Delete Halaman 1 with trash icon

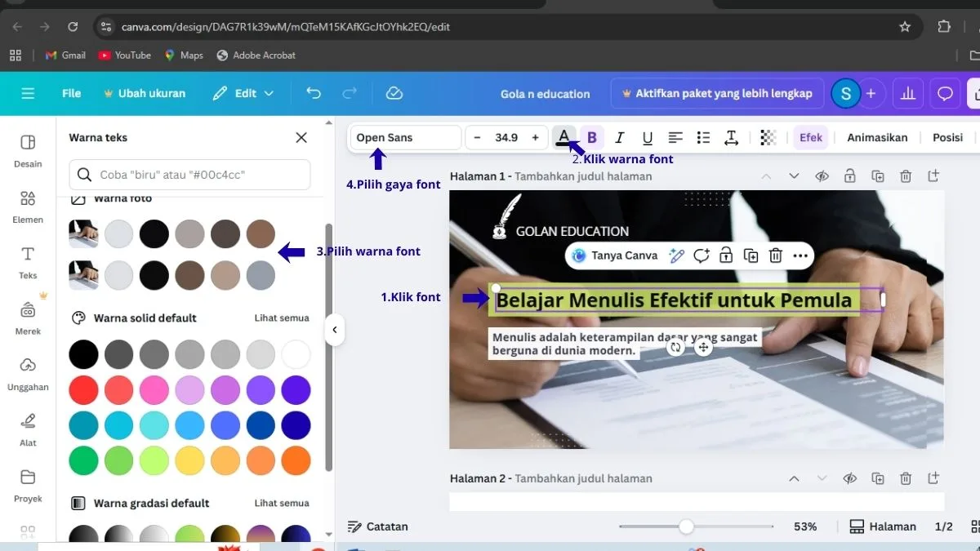click(x=906, y=176)
